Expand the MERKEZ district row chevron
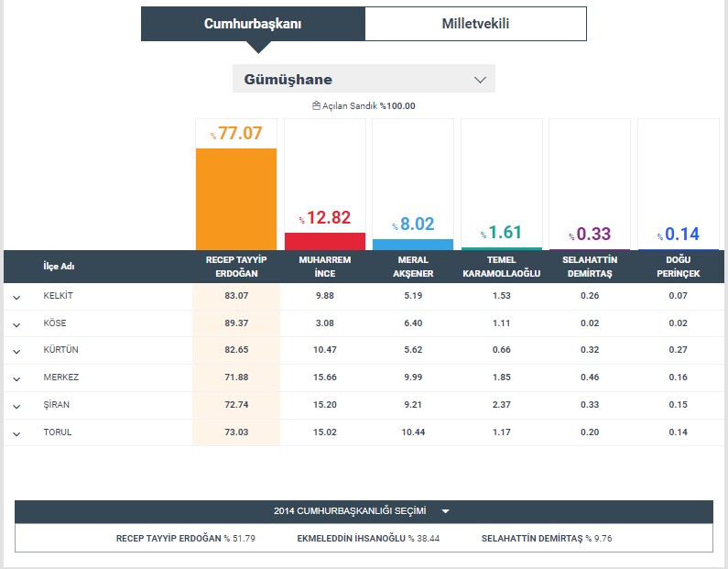Viewport: 728px width, 569px height. pyautogui.click(x=16, y=378)
